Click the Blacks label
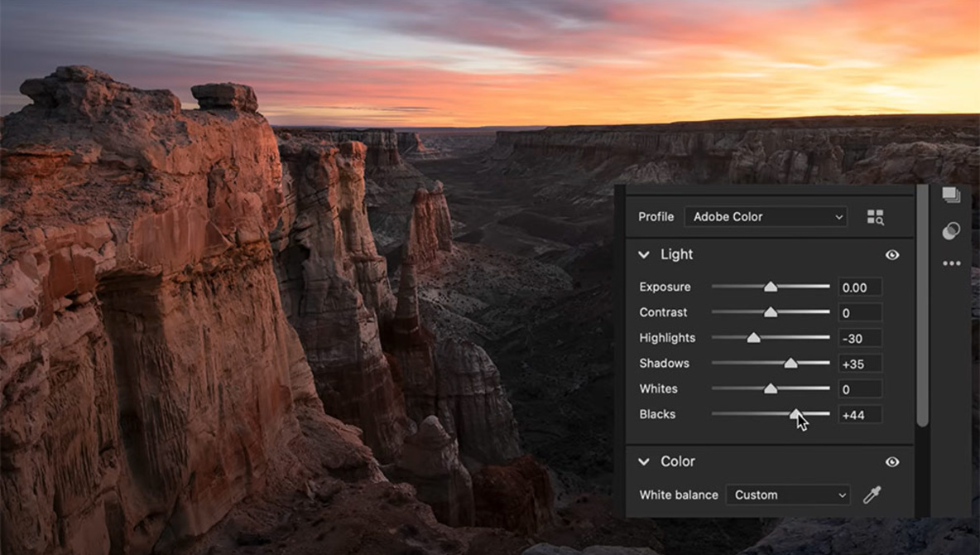 657,414
